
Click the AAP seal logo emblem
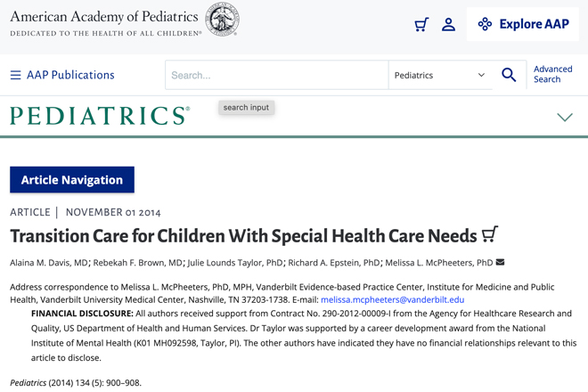(222, 19)
